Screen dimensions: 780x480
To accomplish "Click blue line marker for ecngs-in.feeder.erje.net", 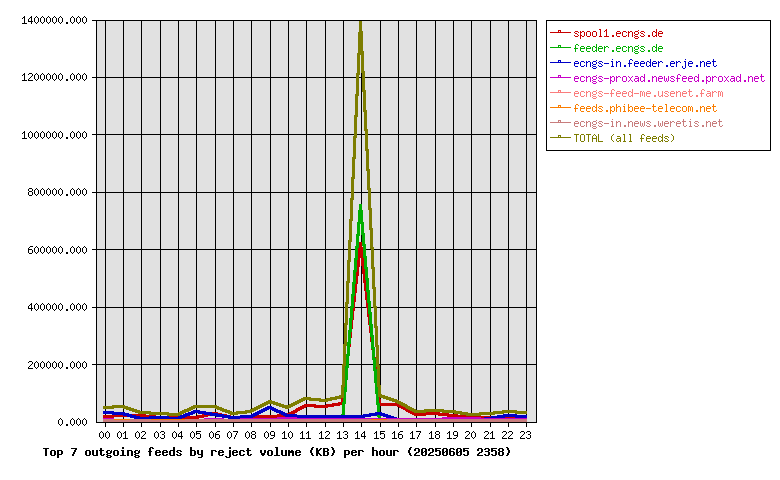I will click(560, 62).
